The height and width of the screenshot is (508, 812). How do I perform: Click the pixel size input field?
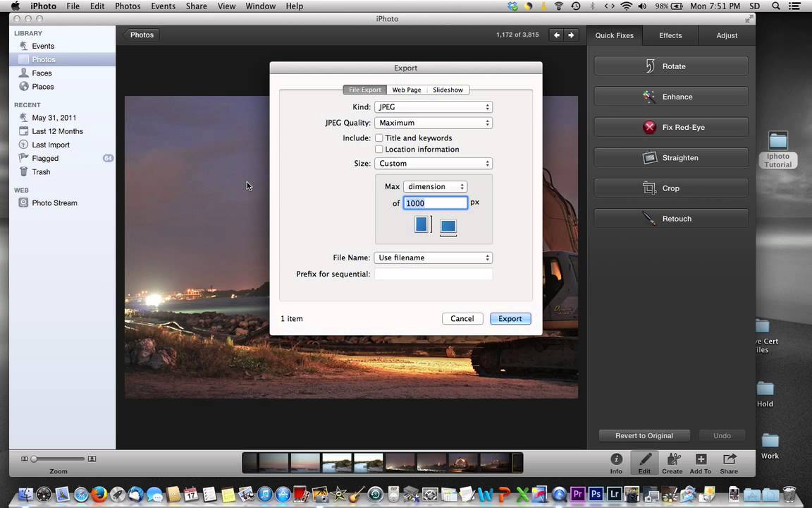coord(436,203)
